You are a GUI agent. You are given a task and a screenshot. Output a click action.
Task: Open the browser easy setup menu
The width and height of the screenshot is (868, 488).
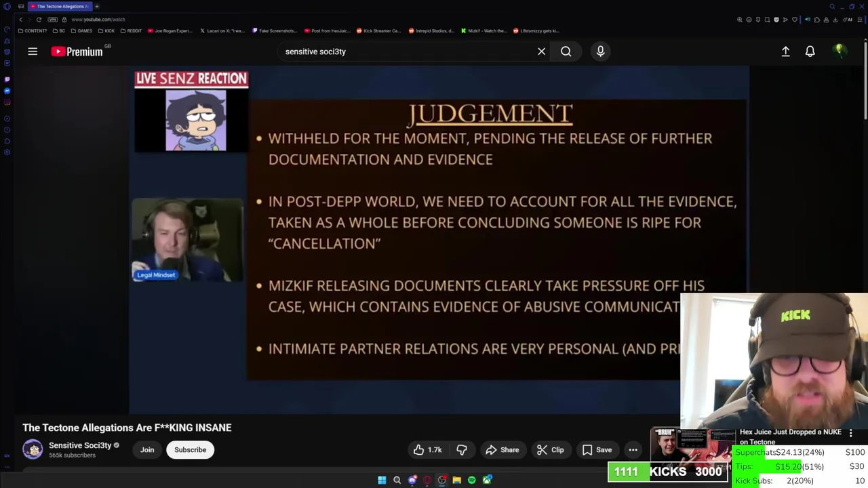[x=860, y=20]
